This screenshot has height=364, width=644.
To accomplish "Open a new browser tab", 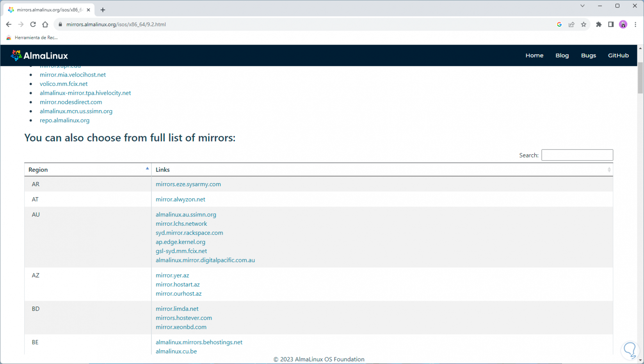I will 103,10.
